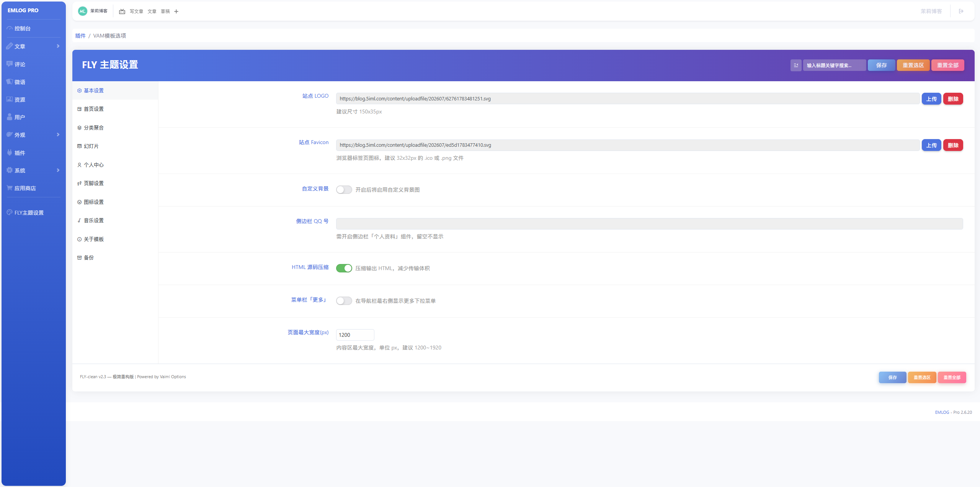Click the bottom 保存 button in footer
Image resolution: width=980 pixels, height=487 pixels.
coord(893,377)
